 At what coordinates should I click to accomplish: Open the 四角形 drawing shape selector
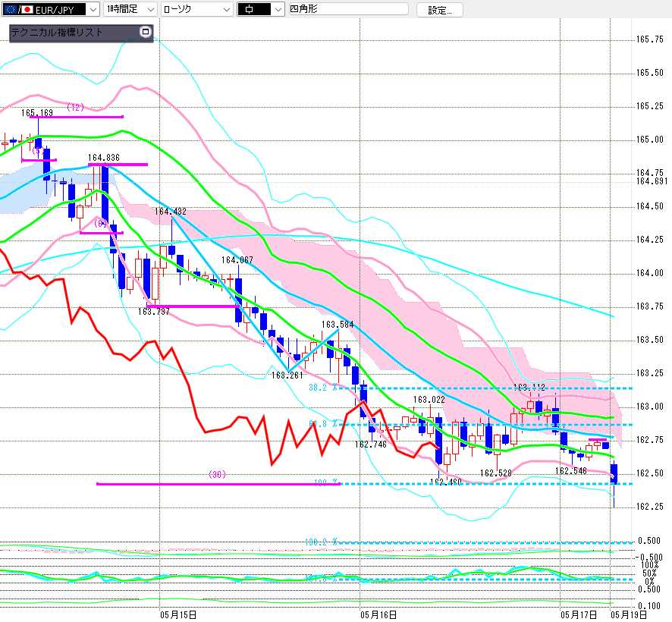pos(348,8)
